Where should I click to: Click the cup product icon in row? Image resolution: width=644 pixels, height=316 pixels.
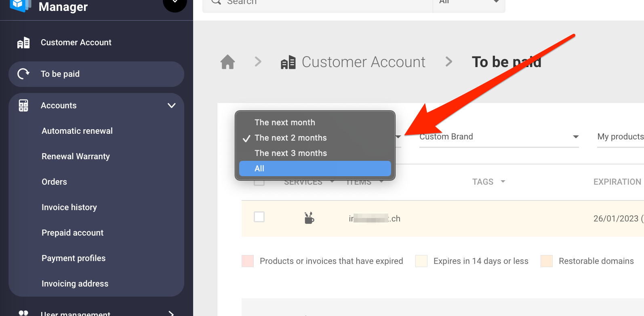point(309,218)
